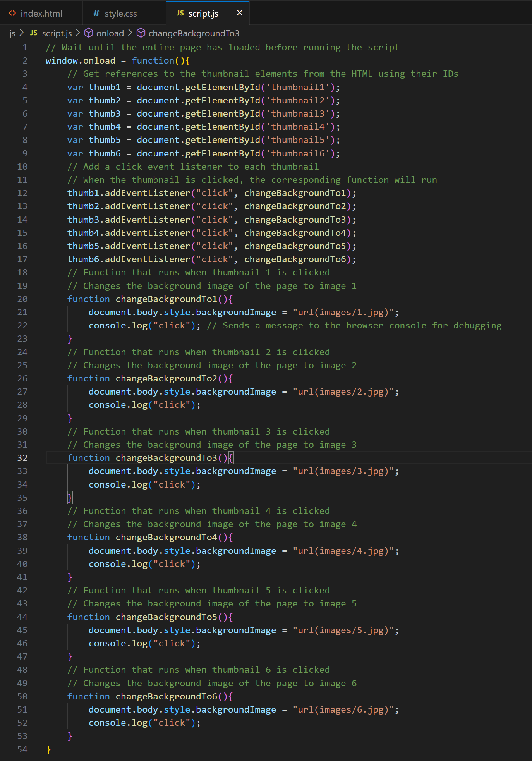Place cursor on 'thumbnail1' string in line 4

(x=297, y=87)
